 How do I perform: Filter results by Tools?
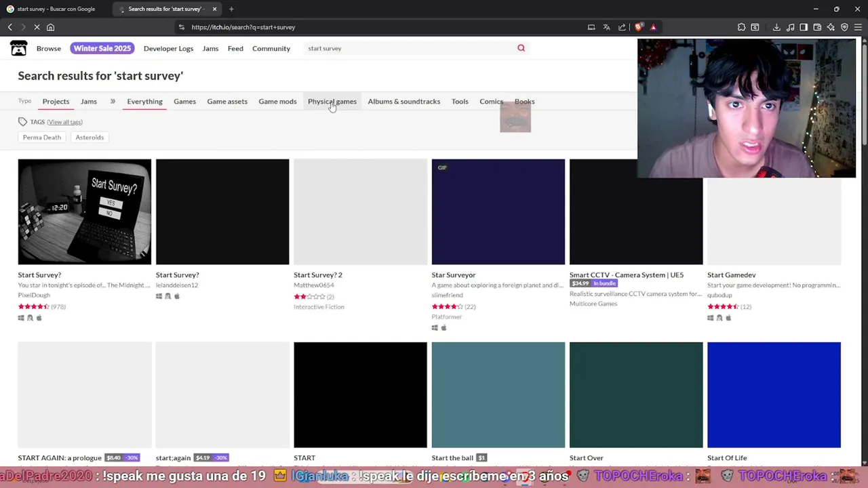pos(460,101)
